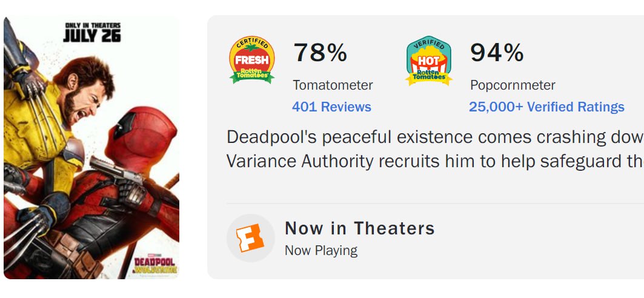Open the 401 Reviews link
The width and height of the screenshot is (644, 298).
click(331, 107)
